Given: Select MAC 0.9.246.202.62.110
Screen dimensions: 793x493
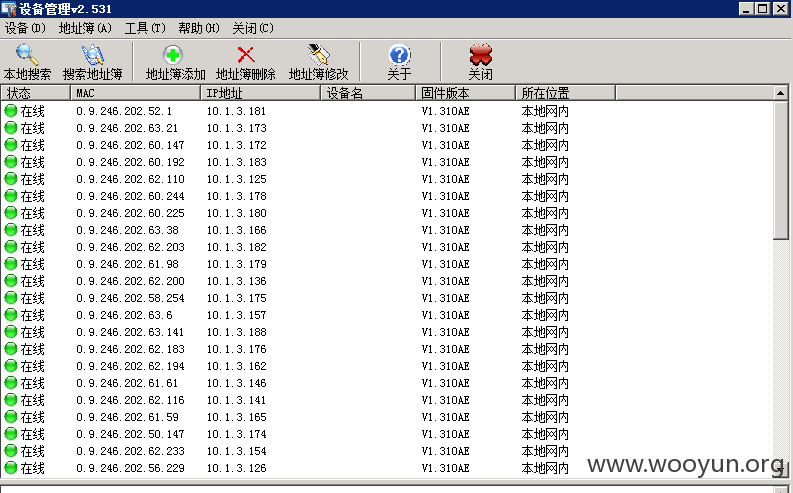Looking at the screenshot, I should (x=130, y=178).
